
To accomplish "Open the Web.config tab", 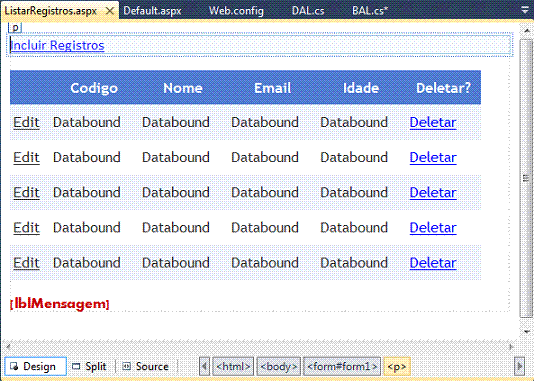I will [236, 11].
